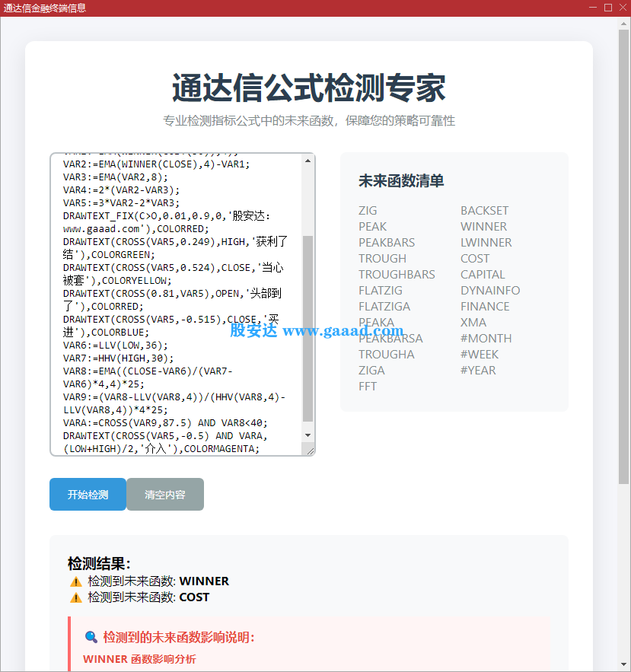
Task: Click DYNAINFO in the function list
Action: (490, 291)
